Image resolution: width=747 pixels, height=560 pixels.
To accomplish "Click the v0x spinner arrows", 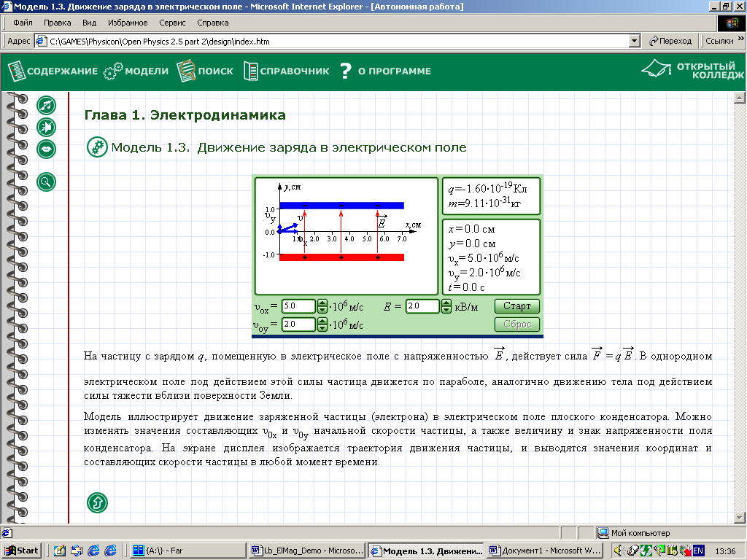I will [322, 306].
